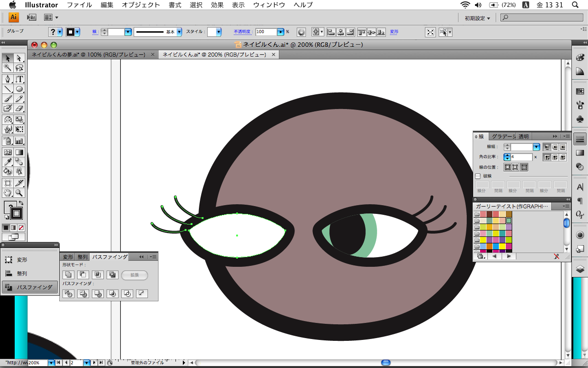Select the Type tool
The width and height of the screenshot is (588, 368).
click(19, 79)
